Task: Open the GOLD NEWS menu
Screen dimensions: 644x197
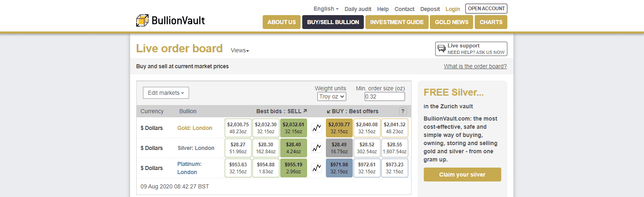Action: click(x=451, y=22)
